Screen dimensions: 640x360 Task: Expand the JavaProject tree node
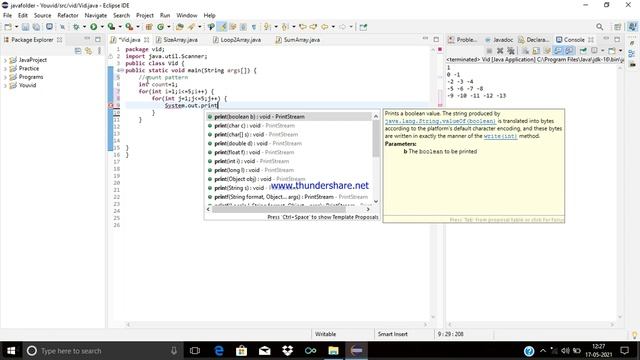pos(5,60)
